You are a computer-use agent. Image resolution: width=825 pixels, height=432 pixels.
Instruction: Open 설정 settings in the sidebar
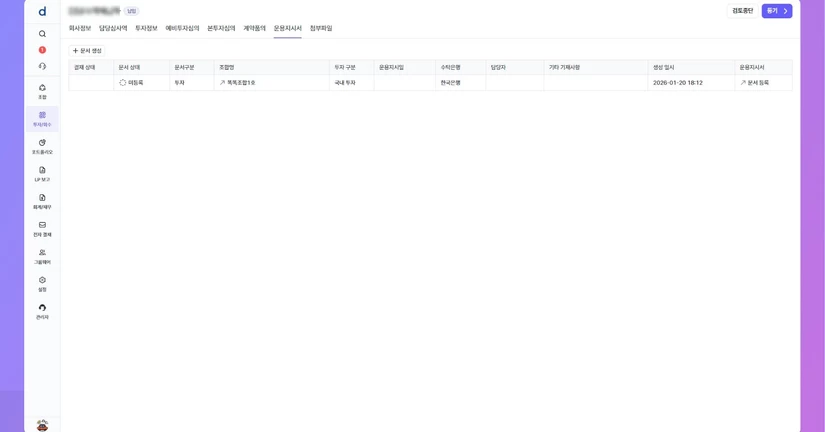pyautogui.click(x=42, y=284)
